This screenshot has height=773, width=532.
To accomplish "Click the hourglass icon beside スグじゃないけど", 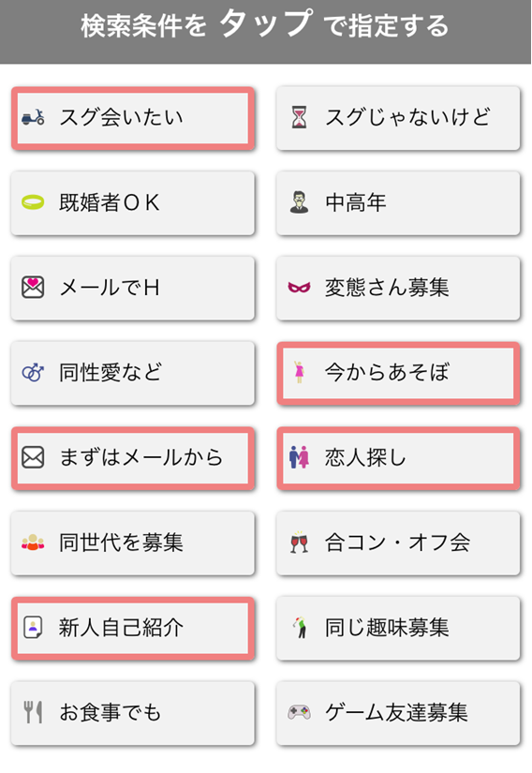I will 299,118.
